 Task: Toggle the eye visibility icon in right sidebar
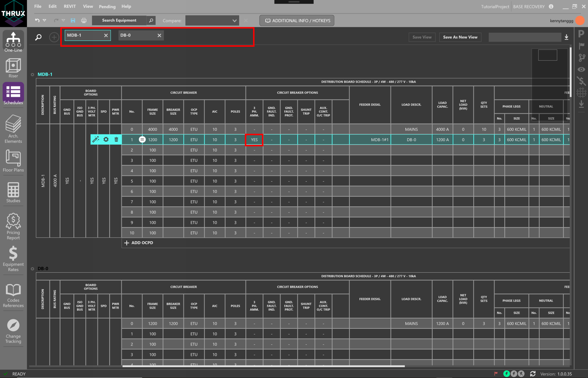(x=582, y=69)
